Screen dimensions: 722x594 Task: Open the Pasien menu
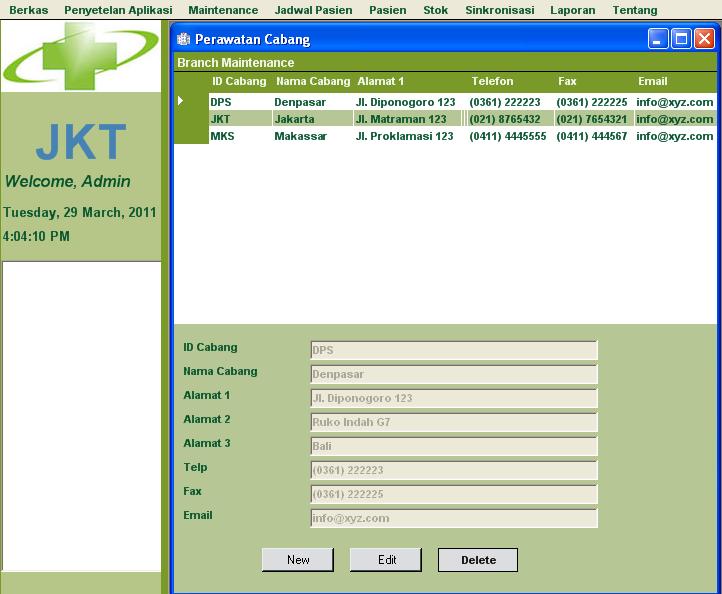[x=388, y=10]
